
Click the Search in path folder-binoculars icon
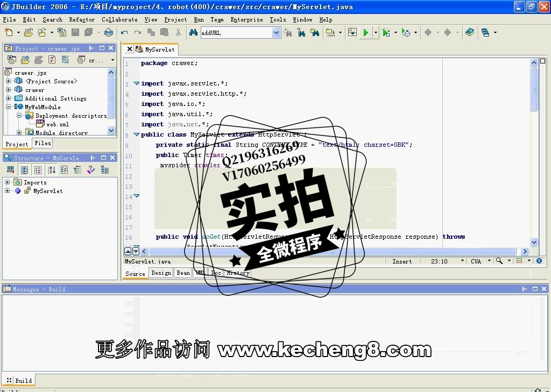[x=315, y=33]
